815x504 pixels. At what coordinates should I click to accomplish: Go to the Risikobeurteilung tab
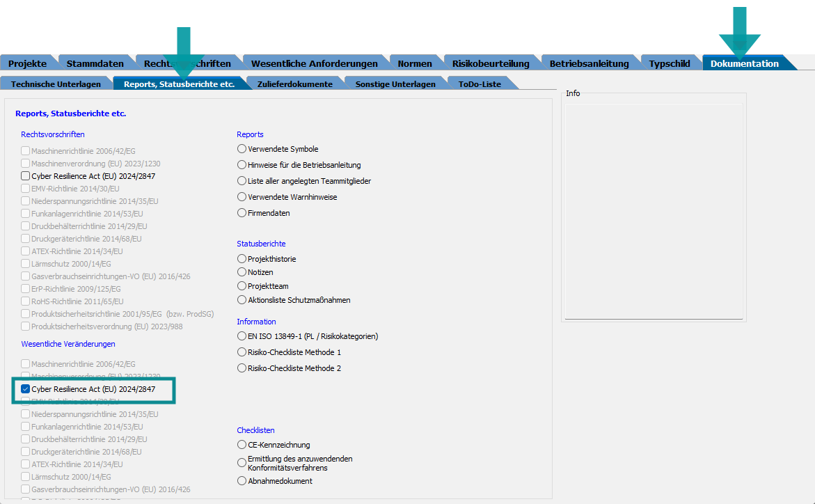click(490, 63)
